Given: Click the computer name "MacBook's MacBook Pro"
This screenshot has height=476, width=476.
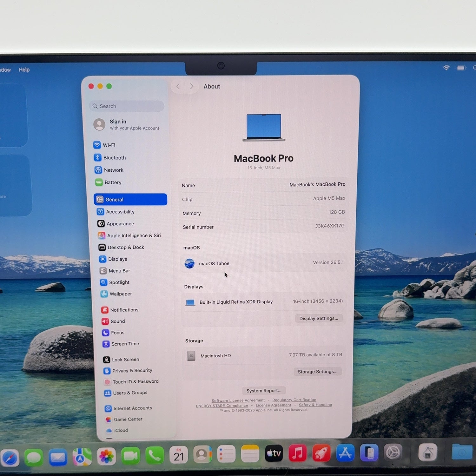Looking at the screenshot, I should [317, 184].
